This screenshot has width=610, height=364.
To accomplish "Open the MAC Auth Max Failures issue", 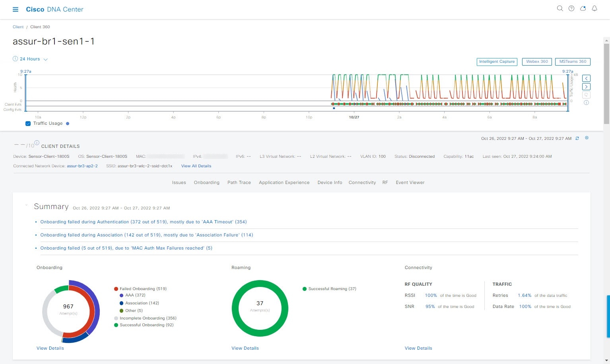I will click(126, 248).
